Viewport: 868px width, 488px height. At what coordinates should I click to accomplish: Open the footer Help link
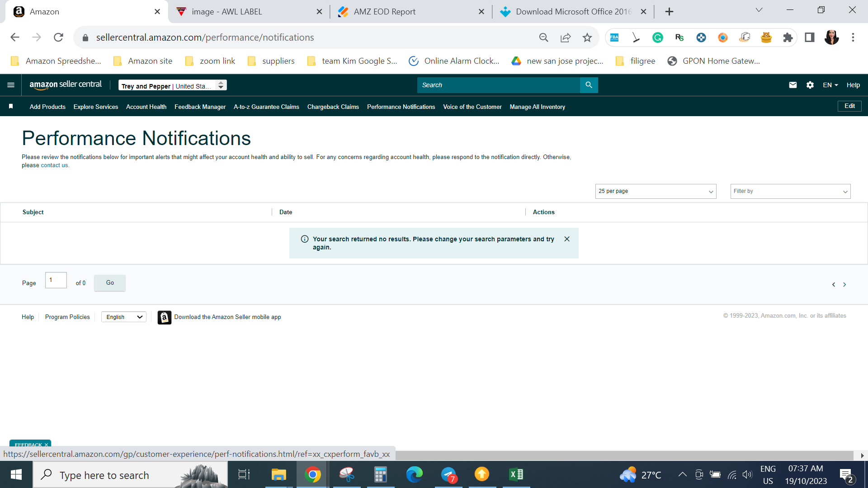(28, 317)
